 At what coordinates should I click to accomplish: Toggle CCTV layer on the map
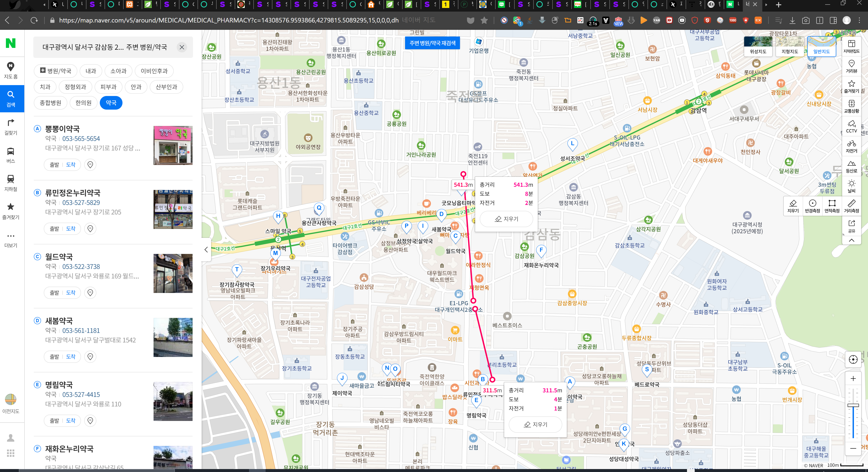click(x=851, y=126)
